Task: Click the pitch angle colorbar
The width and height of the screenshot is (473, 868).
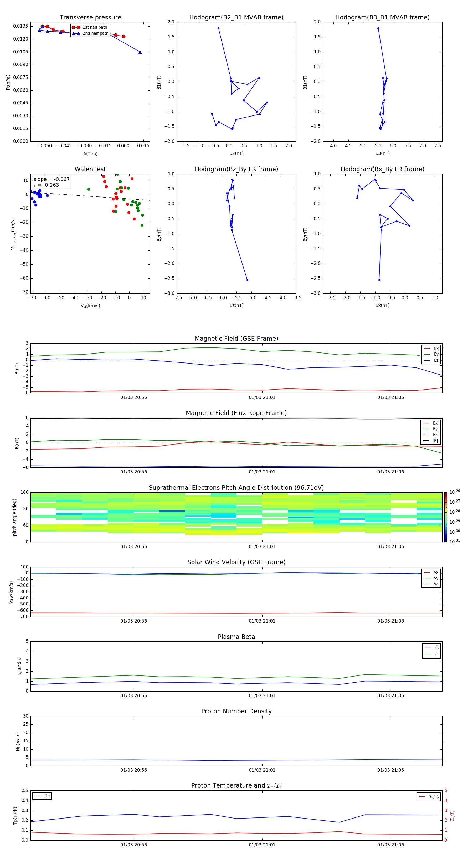Action: 446,517
